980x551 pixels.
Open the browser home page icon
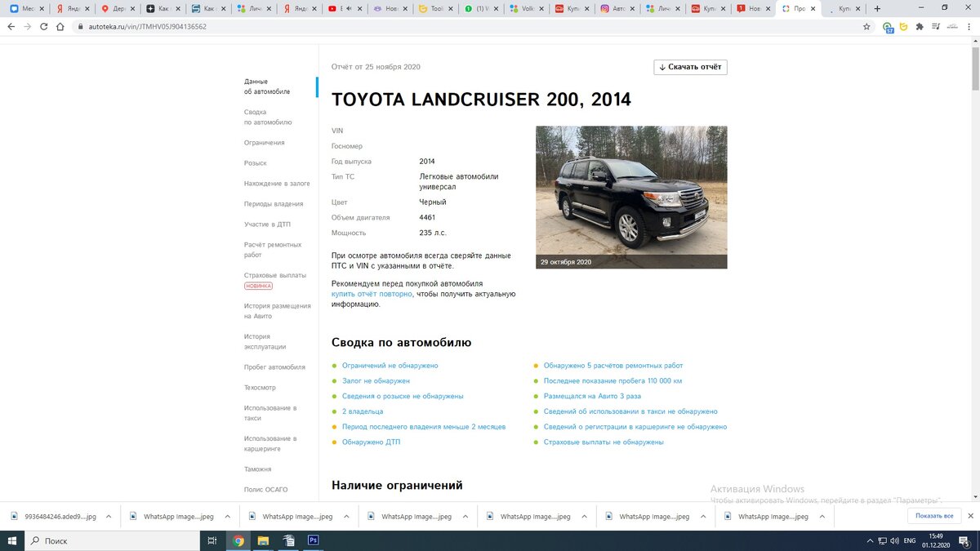click(x=61, y=26)
